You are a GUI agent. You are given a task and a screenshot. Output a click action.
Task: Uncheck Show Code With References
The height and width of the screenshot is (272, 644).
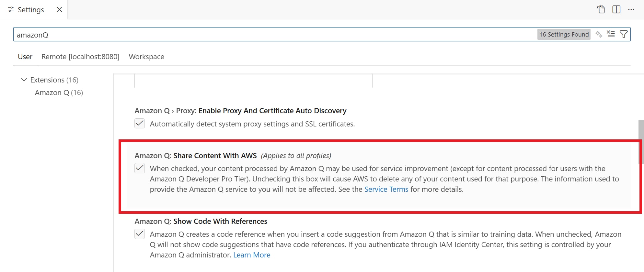140,234
